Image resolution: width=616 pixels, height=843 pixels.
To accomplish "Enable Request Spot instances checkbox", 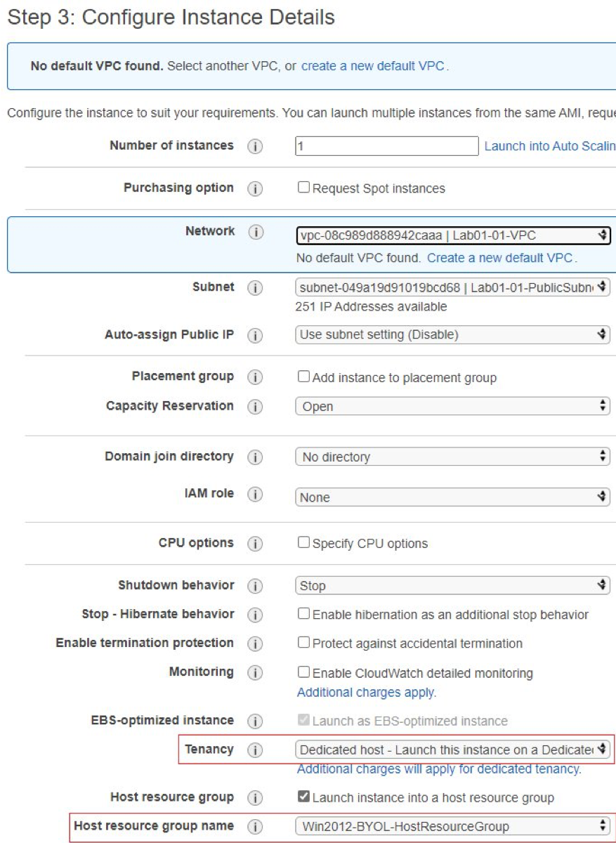I will click(x=303, y=188).
